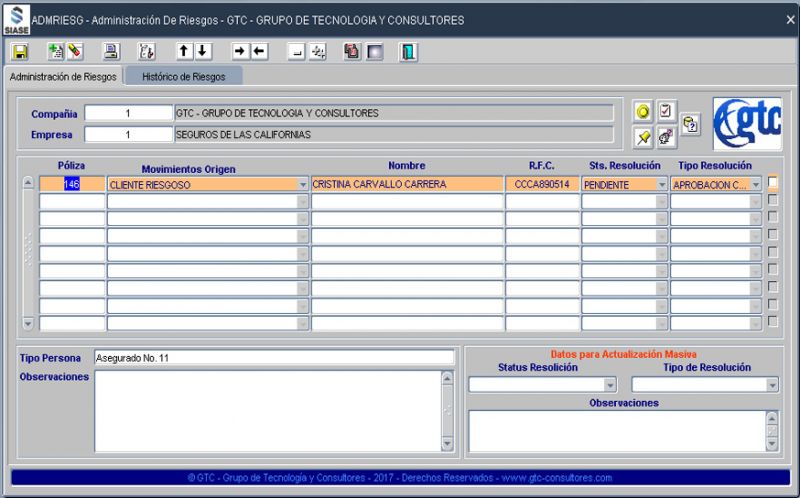Click the grid scrollbar down arrow
Image resolution: width=800 pixels, height=498 pixels.
pos(28,323)
